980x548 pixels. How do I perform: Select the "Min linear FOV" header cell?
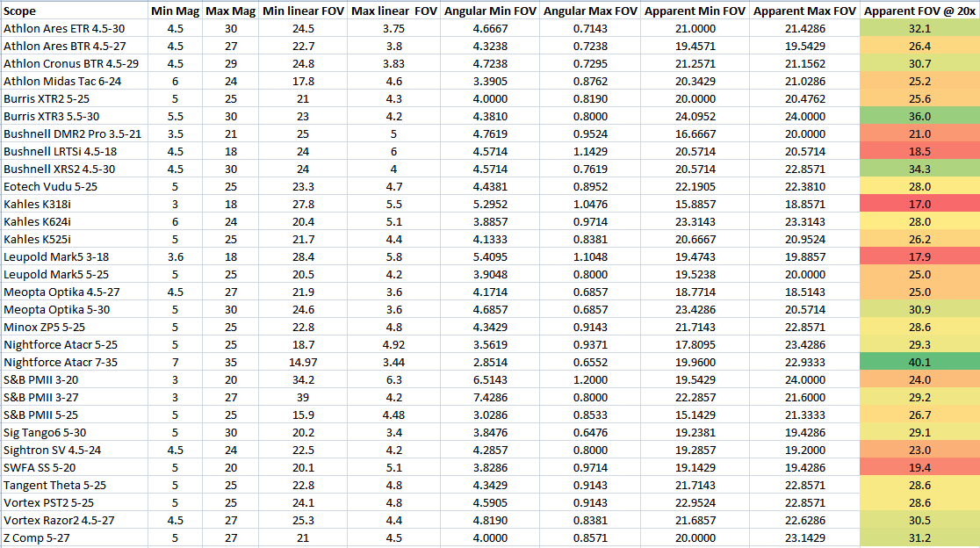pos(303,11)
